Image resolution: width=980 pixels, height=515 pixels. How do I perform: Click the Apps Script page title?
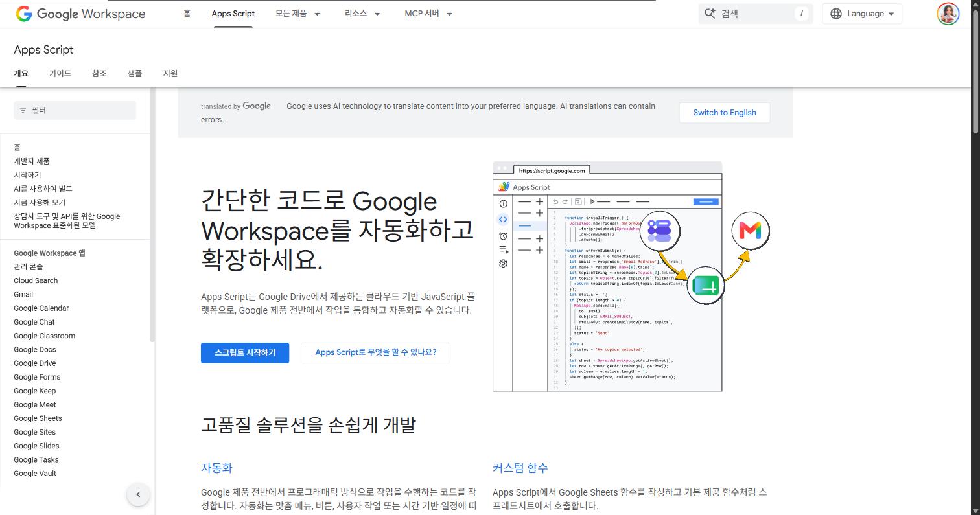tap(43, 50)
